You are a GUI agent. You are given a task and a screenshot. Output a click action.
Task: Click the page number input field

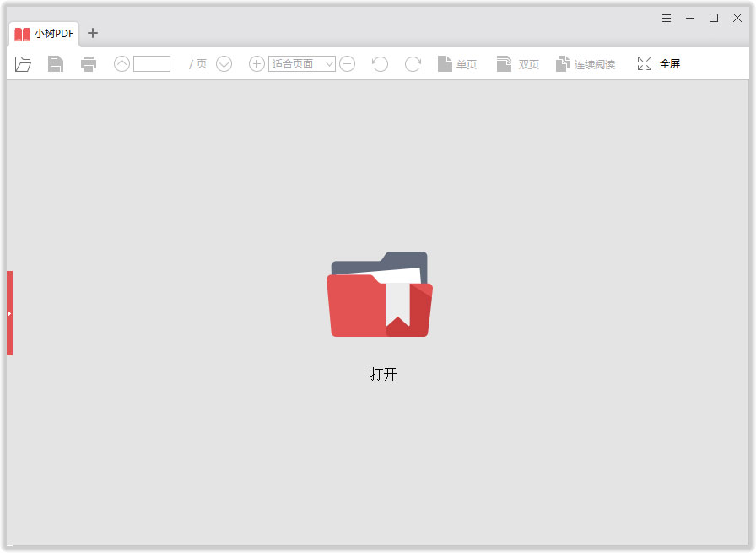[x=152, y=63]
